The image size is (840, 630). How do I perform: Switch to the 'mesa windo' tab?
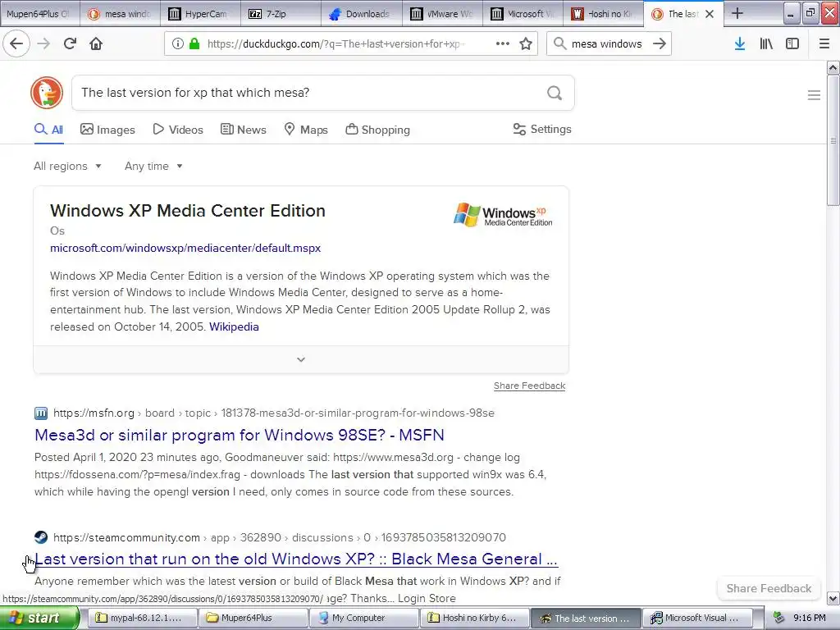[121, 14]
